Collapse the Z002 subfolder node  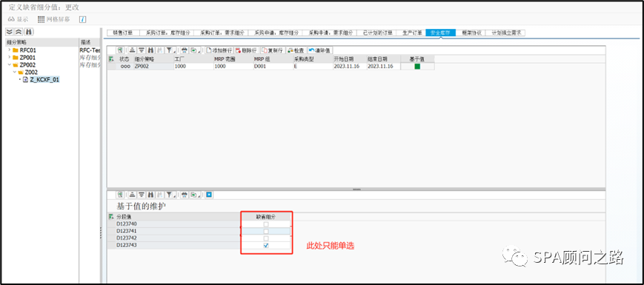click(14, 72)
